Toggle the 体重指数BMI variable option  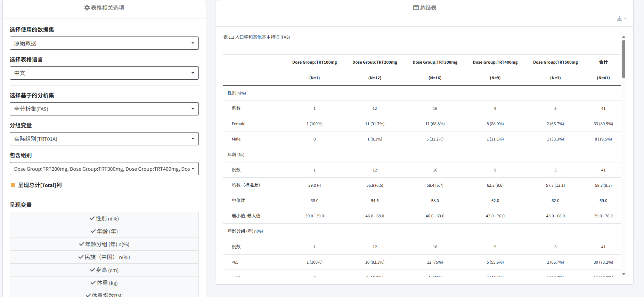[104, 294]
